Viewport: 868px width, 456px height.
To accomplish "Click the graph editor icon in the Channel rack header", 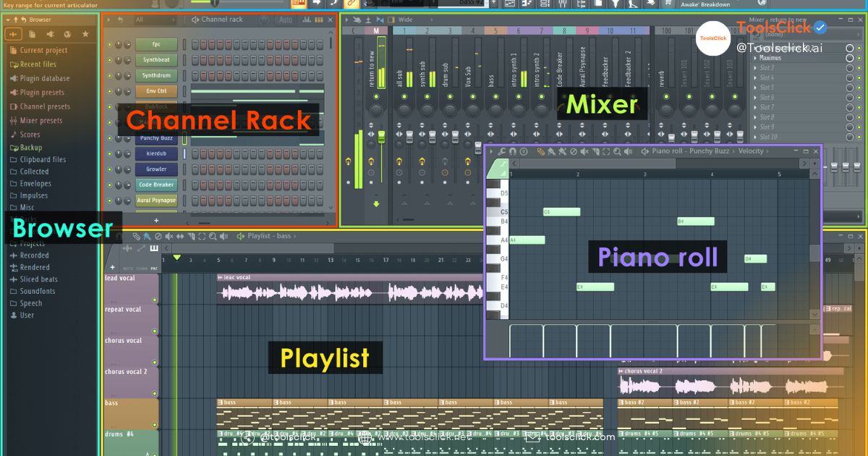I will coord(306,20).
